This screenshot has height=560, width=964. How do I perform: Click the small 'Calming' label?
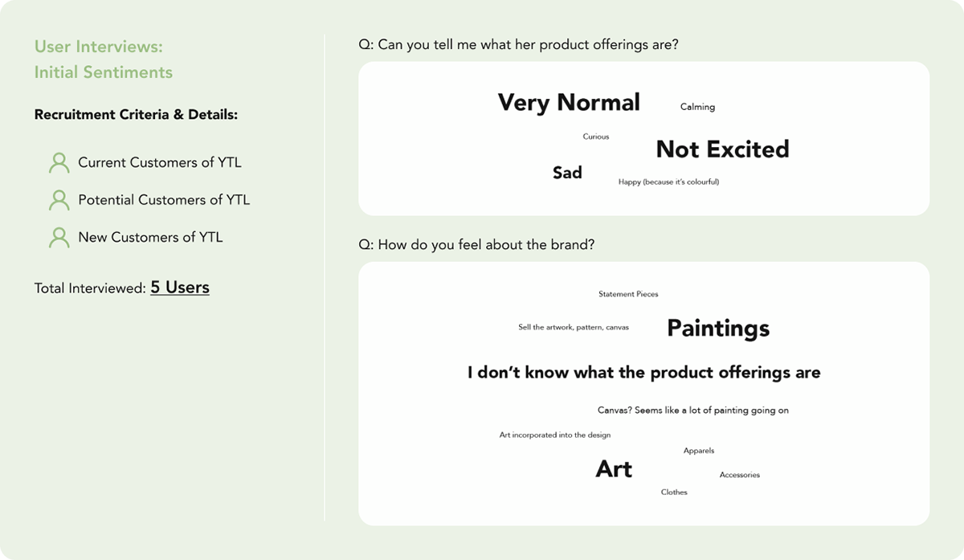tap(697, 107)
